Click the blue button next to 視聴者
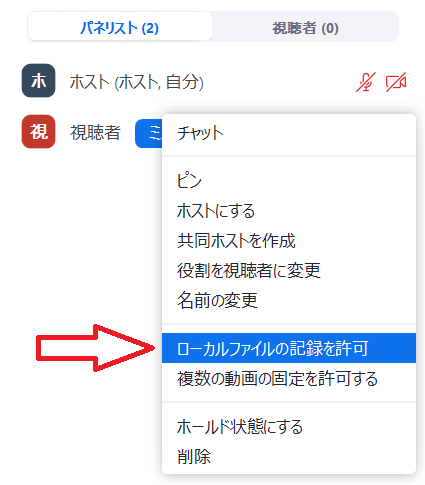 pyautogui.click(x=149, y=133)
